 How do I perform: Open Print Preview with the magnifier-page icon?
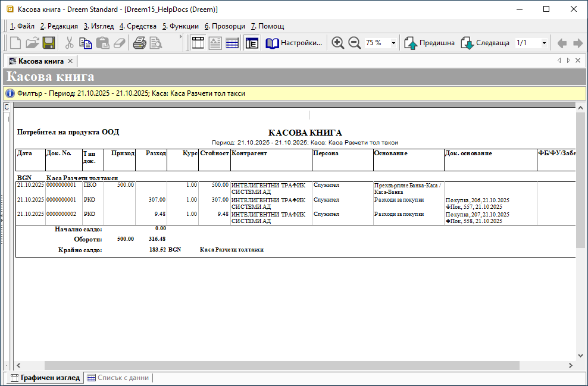pos(156,43)
